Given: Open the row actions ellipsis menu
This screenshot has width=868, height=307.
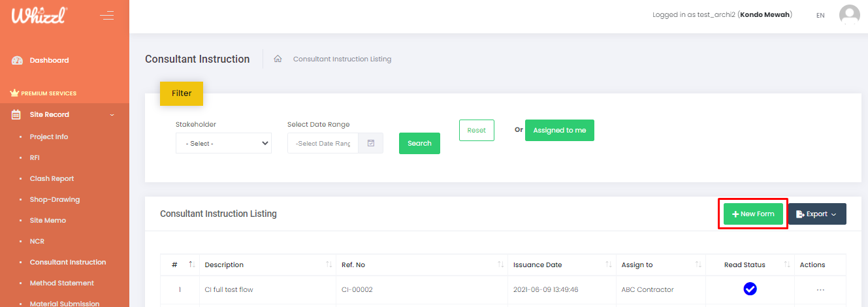Looking at the screenshot, I should (x=820, y=289).
